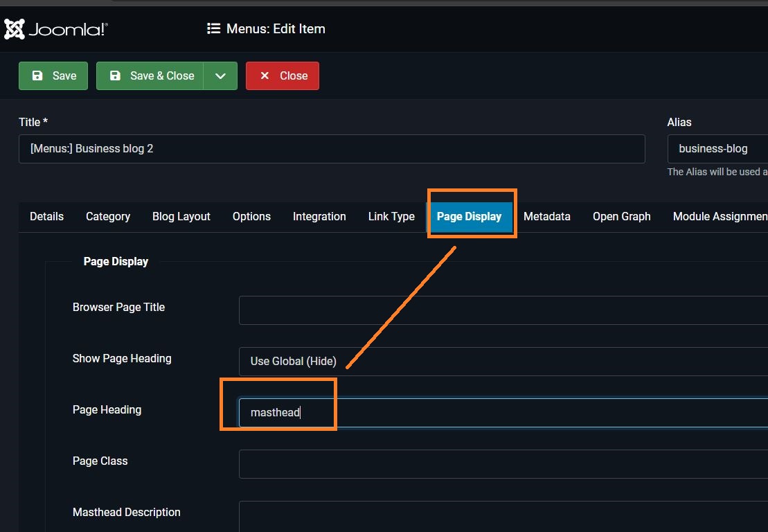
Task: Select the Blog Layout tab
Action: (x=181, y=217)
